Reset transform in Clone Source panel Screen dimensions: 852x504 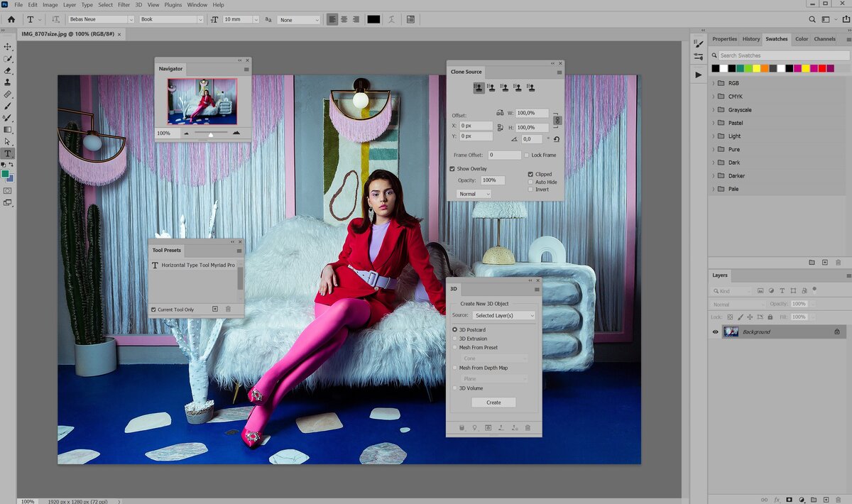556,139
